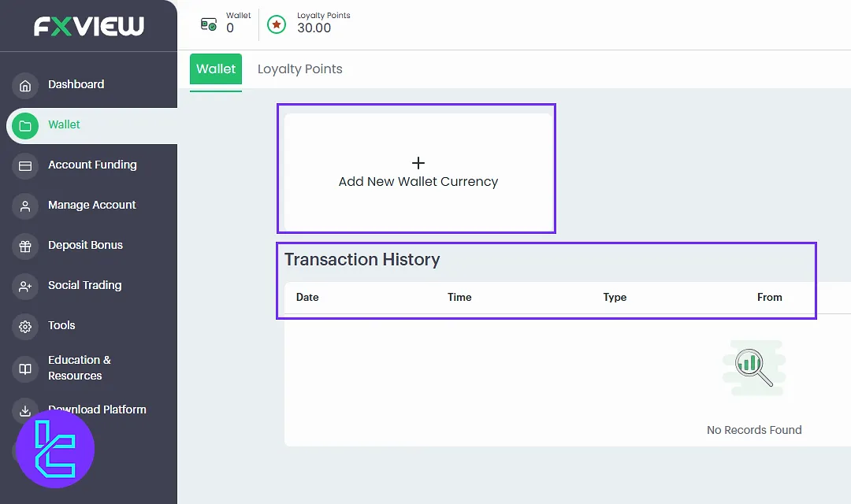This screenshot has width=851, height=504.
Task: Switch to the Wallet tab
Action: tap(216, 69)
